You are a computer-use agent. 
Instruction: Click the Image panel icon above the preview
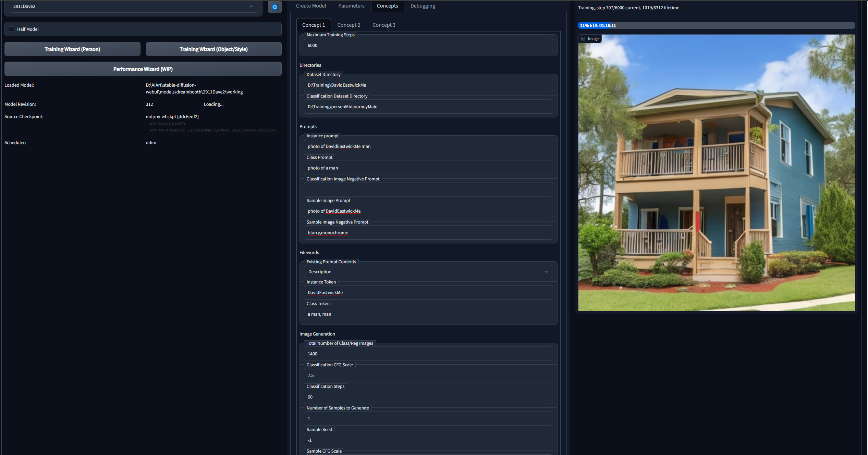(590, 38)
